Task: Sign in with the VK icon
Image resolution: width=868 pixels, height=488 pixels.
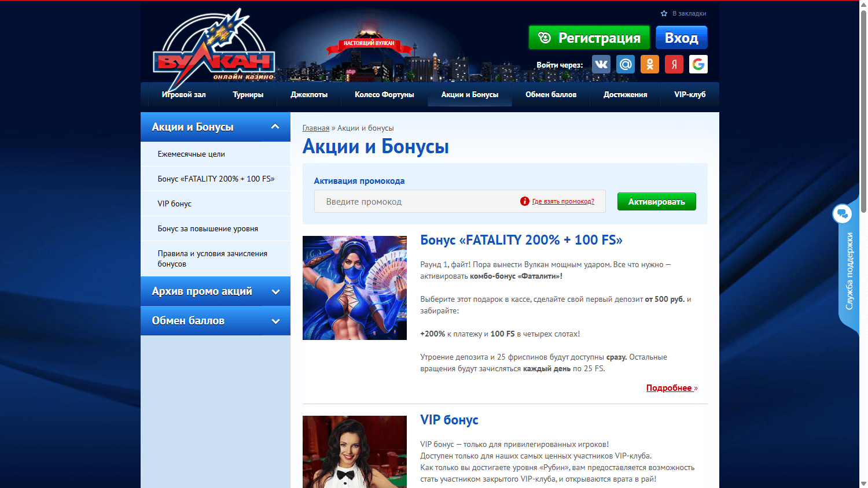Action: pyautogui.click(x=601, y=64)
